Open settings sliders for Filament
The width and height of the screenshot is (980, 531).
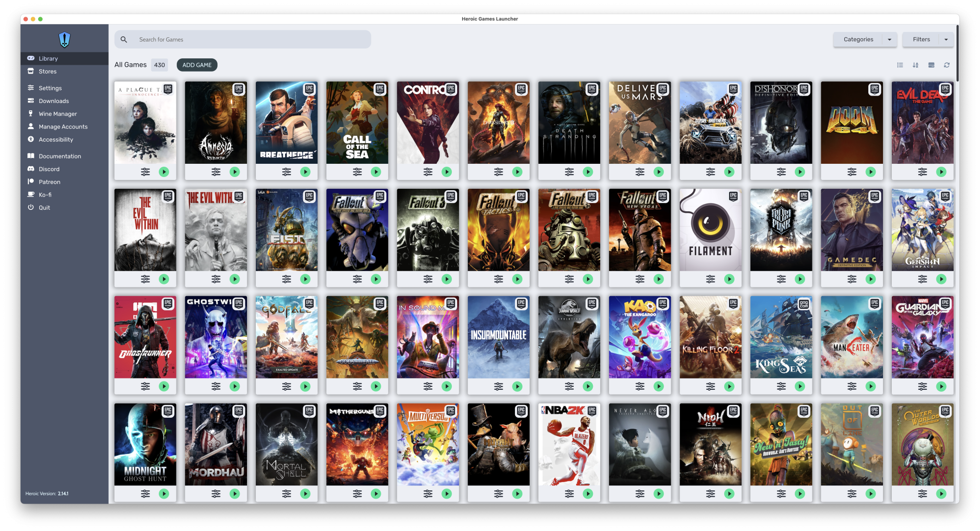pos(710,279)
